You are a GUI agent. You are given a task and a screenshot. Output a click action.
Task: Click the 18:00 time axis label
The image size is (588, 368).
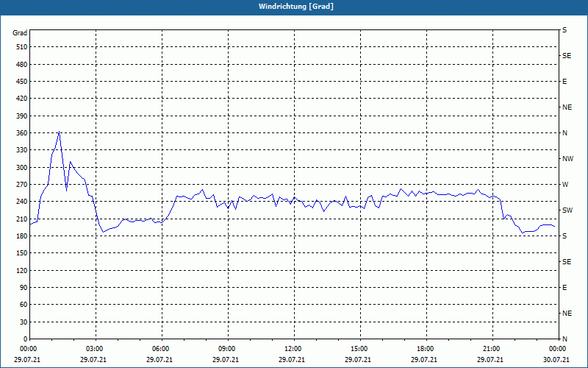tap(425, 349)
